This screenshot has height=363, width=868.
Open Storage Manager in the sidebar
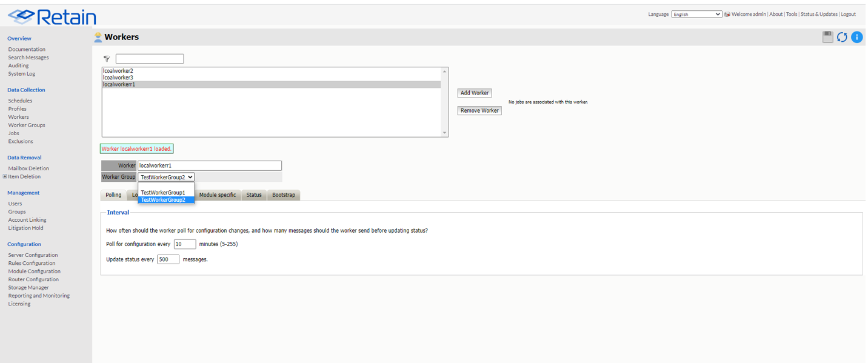click(x=28, y=288)
